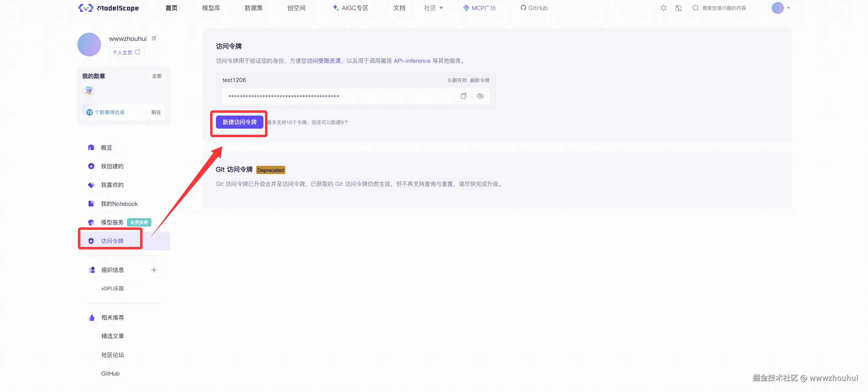Click the API-Inference hyperlink
Viewport: 868px width, 392px height.
tap(412, 61)
